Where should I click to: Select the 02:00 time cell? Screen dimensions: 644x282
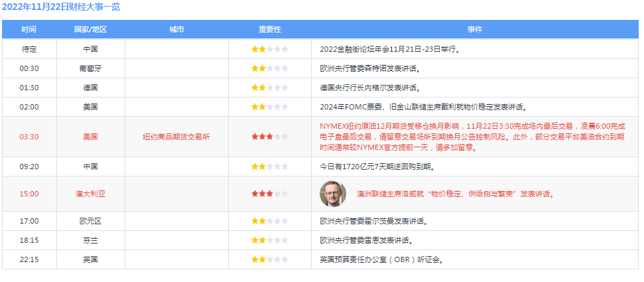29,107
